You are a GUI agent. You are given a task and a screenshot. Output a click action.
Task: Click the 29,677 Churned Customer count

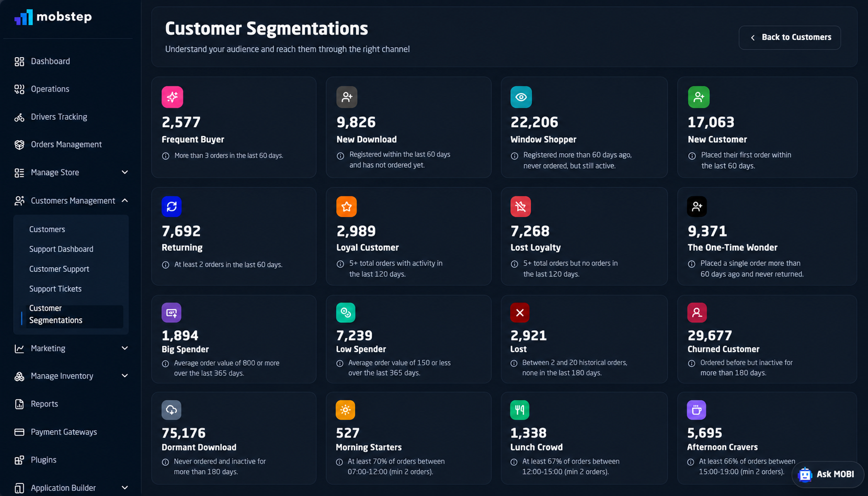pos(710,335)
